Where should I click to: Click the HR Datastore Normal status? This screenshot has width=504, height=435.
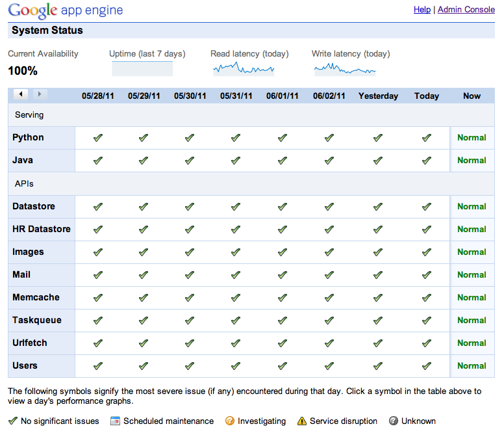click(472, 230)
